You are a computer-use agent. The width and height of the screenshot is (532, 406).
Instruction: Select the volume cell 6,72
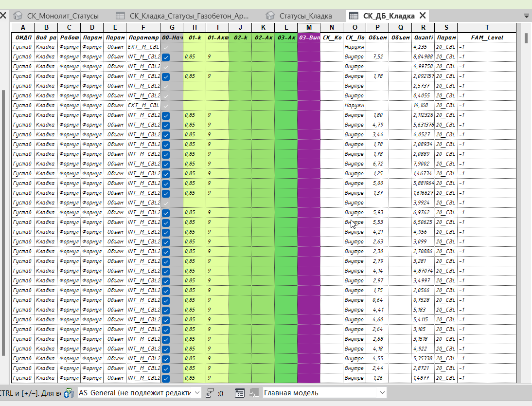[x=377, y=164]
